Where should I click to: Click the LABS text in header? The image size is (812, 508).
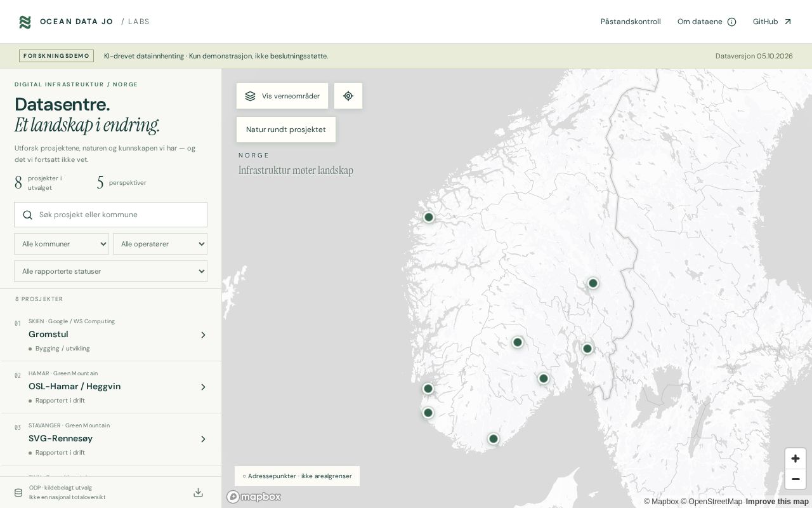pos(138,22)
